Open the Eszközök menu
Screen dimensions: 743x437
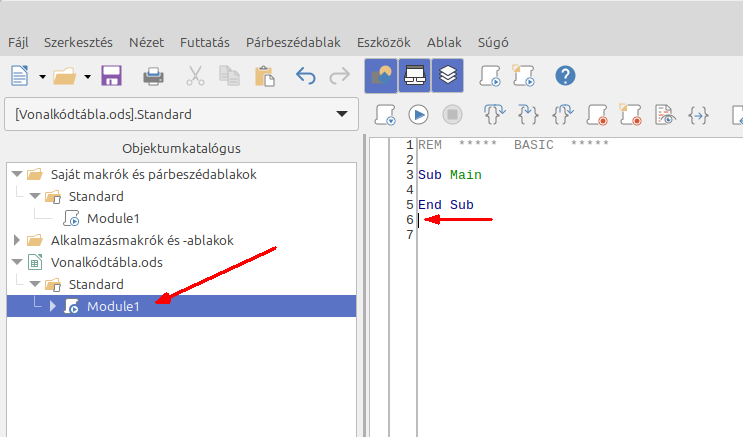384,42
